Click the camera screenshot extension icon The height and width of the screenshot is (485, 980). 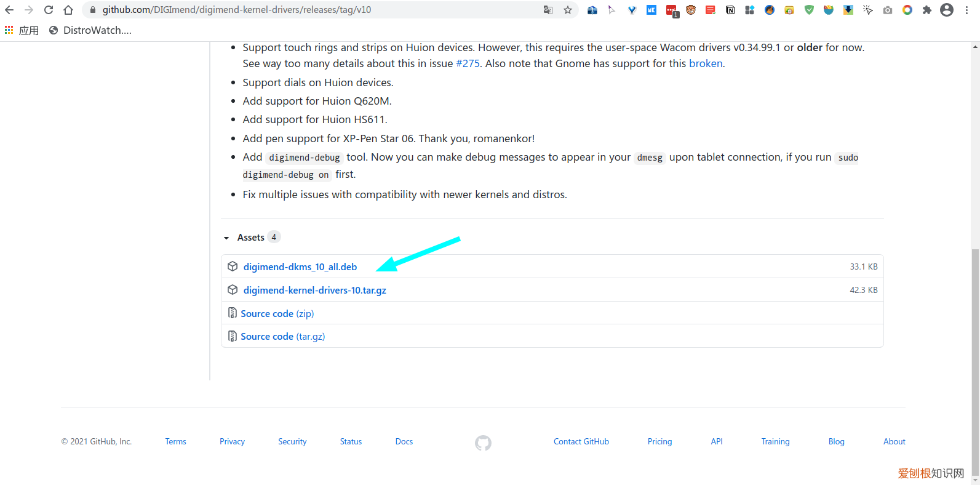tap(887, 10)
